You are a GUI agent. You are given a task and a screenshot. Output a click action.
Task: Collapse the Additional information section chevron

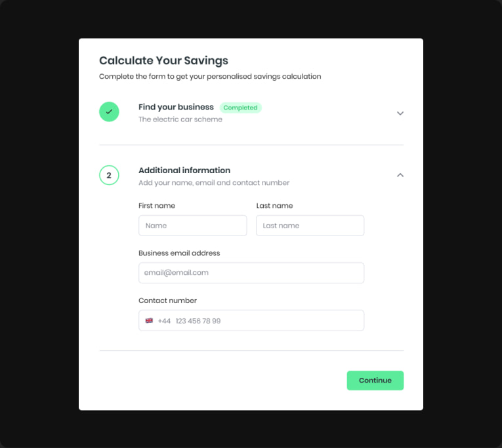pos(400,175)
